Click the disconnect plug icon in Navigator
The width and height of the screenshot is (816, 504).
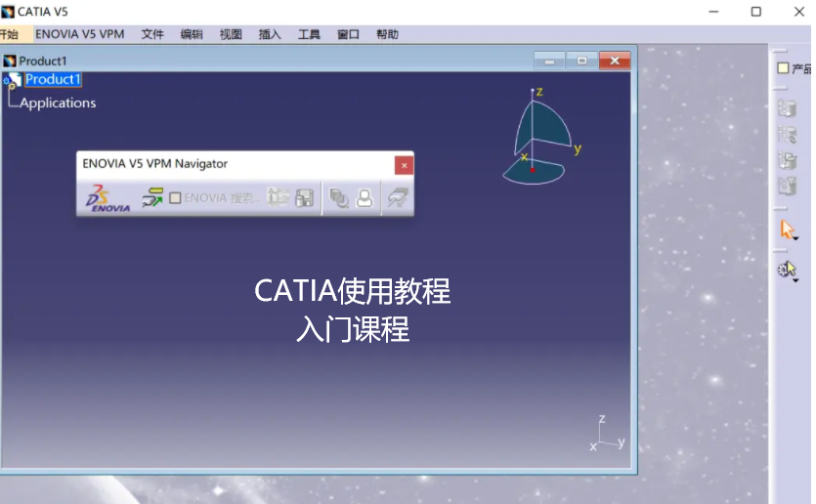coord(398,197)
